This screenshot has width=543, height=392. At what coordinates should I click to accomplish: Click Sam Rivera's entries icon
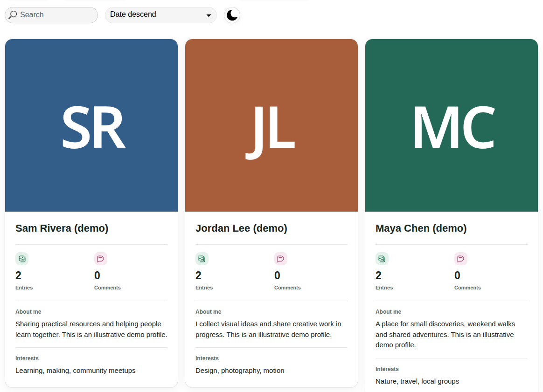point(22,259)
